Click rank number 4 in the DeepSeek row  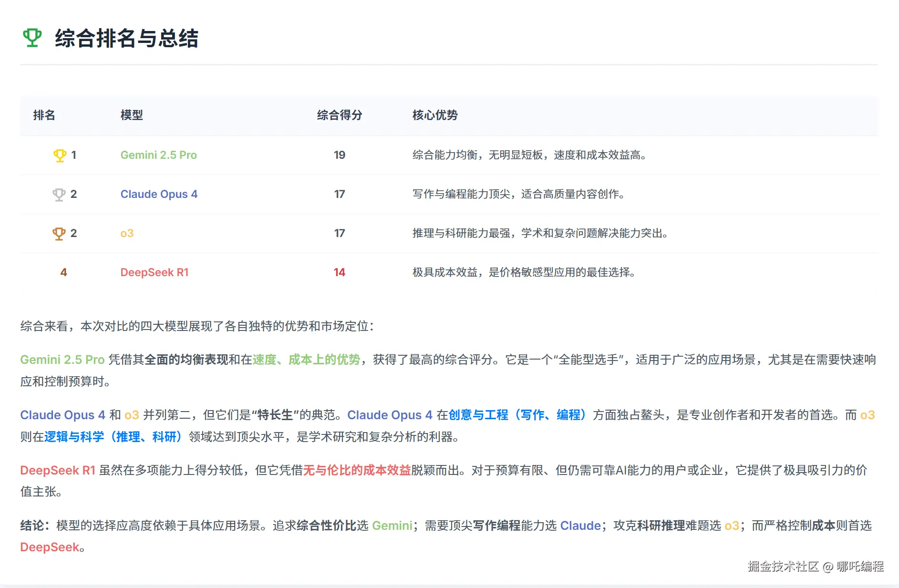click(x=63, y=272)
